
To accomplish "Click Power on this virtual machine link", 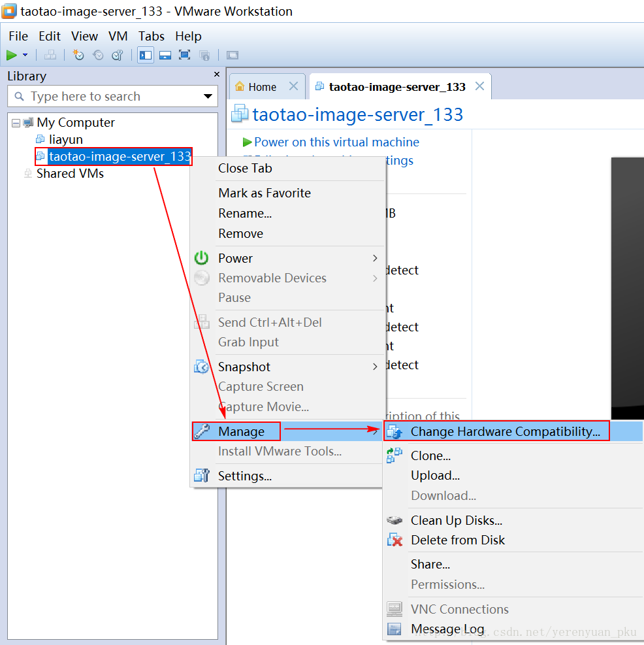I will point(336,142).
